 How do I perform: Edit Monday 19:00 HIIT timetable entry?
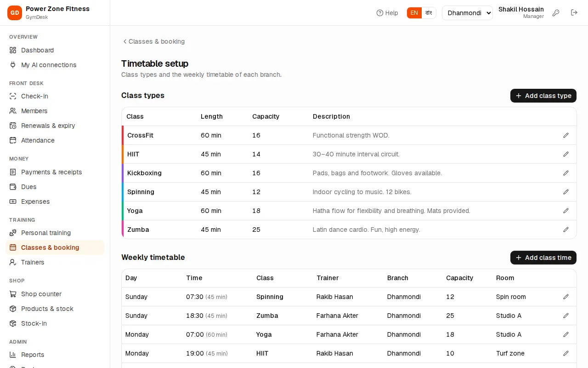566,353
